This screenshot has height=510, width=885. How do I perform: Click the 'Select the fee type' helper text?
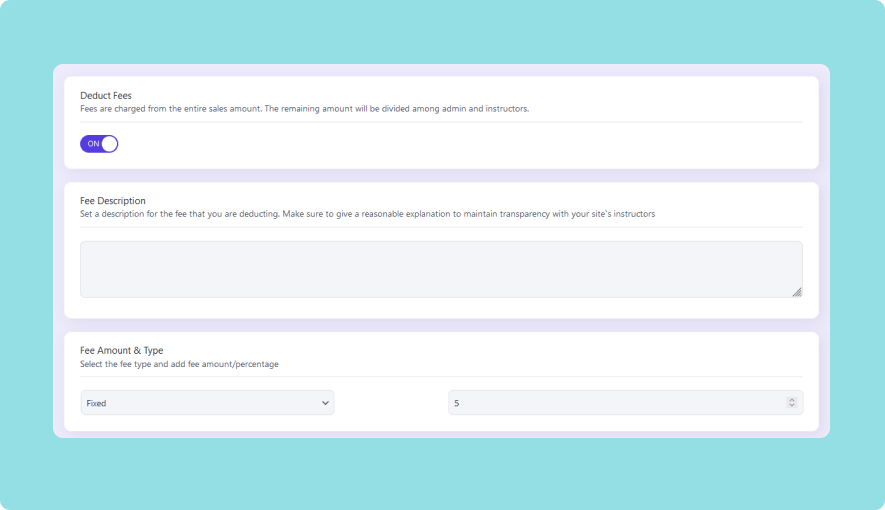pos(179,364)
